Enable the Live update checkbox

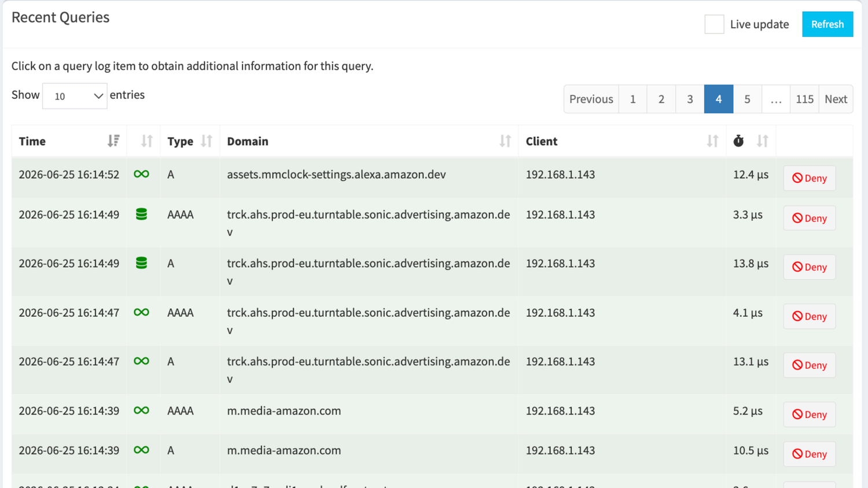tap(714, 24)
